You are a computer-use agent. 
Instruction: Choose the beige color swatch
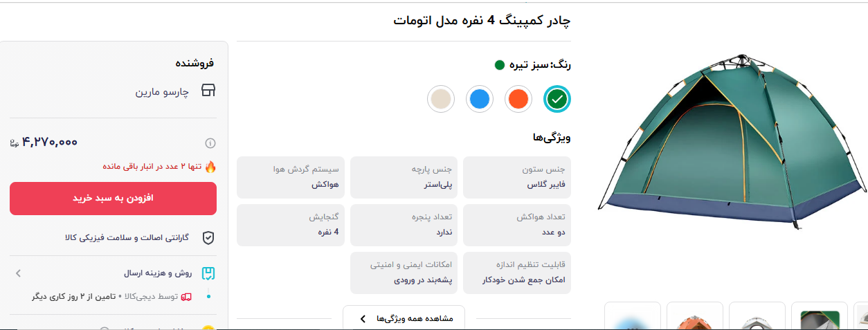[440, 100]
